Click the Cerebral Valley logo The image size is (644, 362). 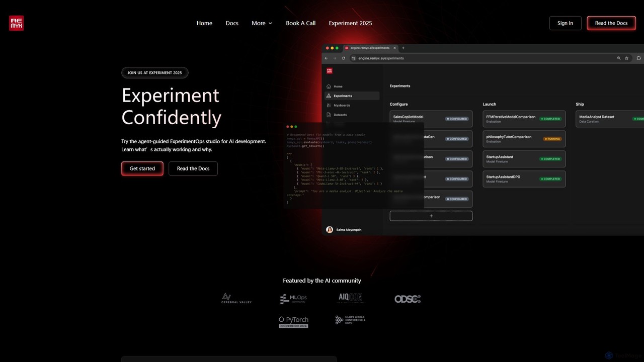(x=236, y=299)
